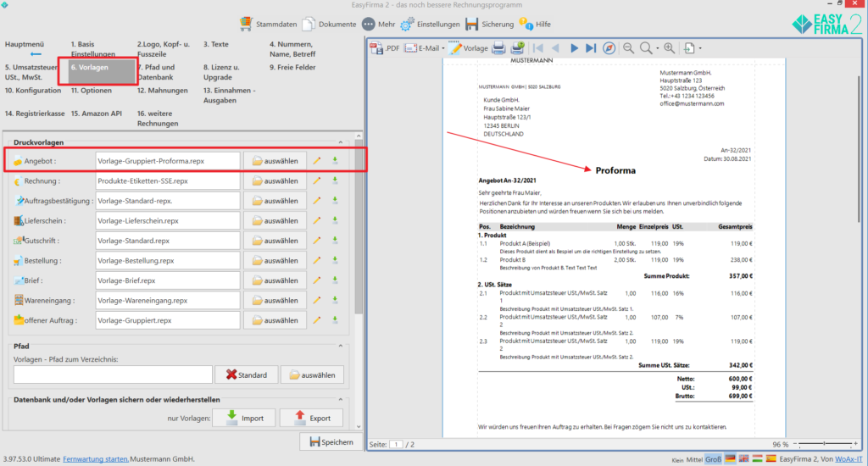Viewport: 868px width, 466px height.
Task: Open Hilfe menu
Action: [535, 24]
